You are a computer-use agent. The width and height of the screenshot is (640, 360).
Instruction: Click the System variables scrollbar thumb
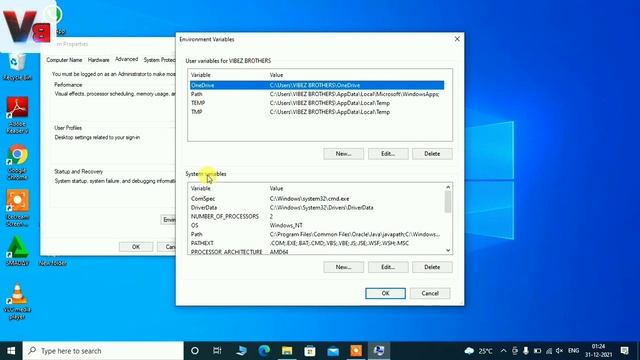pos(448,202)
